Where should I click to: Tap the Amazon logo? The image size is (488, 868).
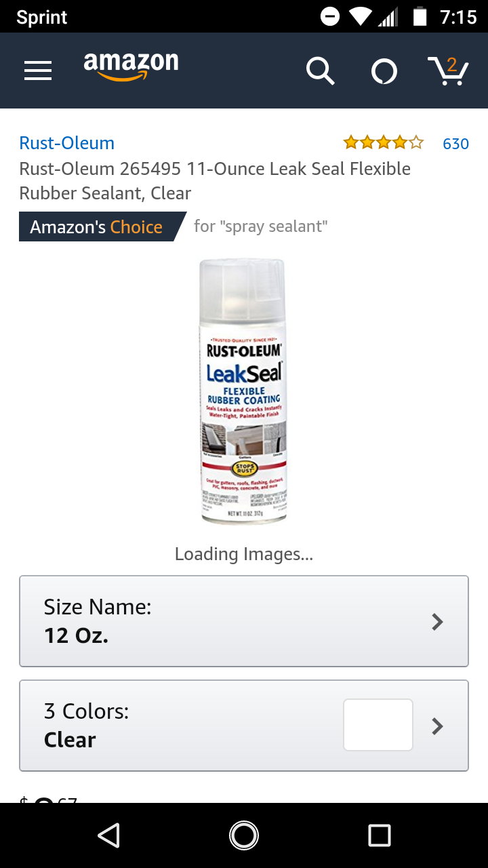tap(131, 66)
